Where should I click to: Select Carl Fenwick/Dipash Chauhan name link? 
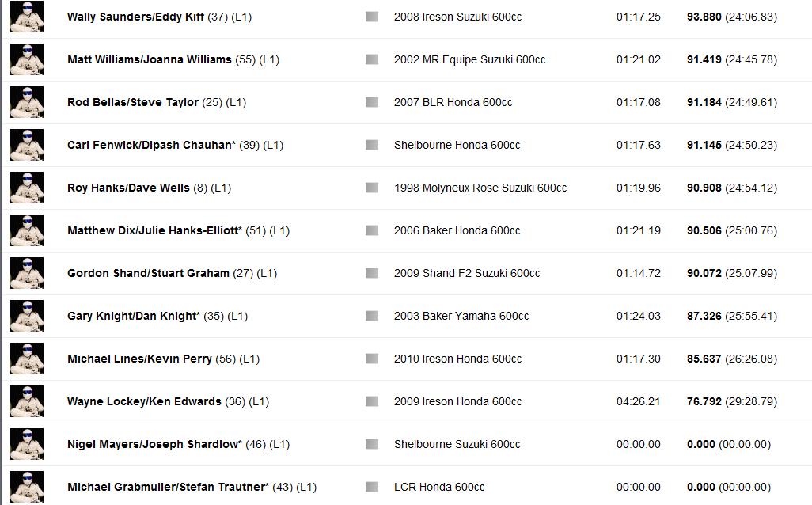coord(151,145)
